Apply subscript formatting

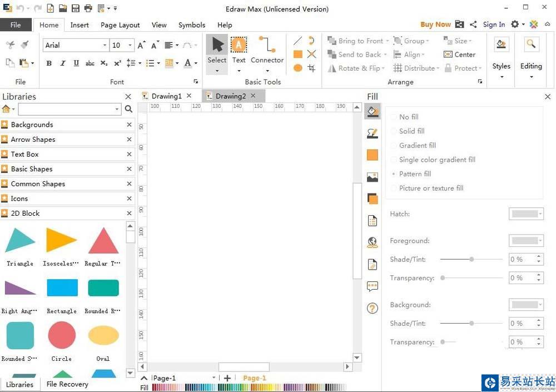pos(104,63)
